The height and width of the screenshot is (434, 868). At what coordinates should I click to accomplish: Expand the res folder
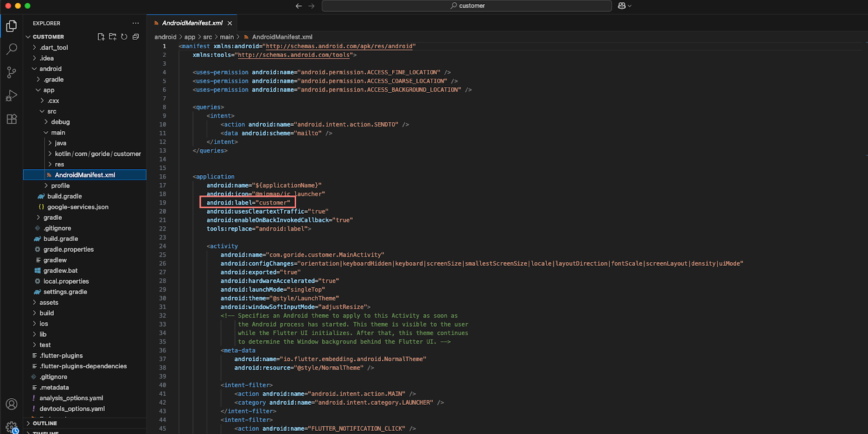59,164
